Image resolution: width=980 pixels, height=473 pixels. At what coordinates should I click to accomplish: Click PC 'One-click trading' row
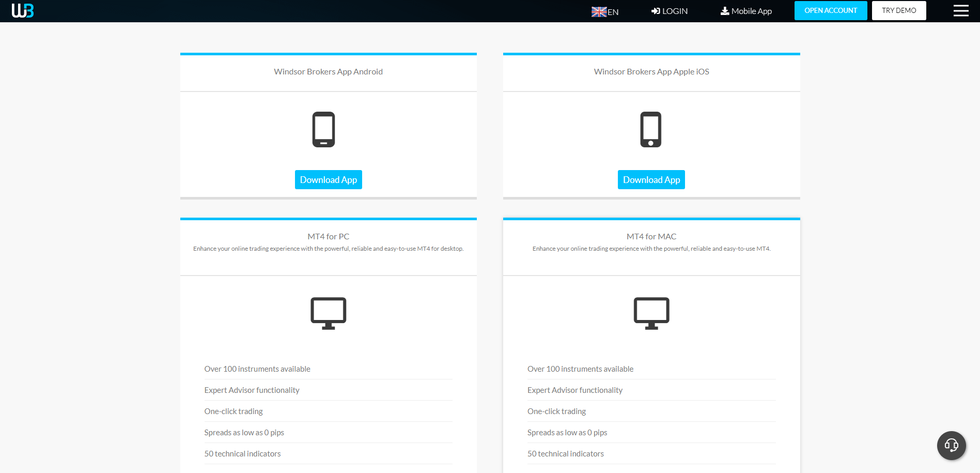point(329,411)
